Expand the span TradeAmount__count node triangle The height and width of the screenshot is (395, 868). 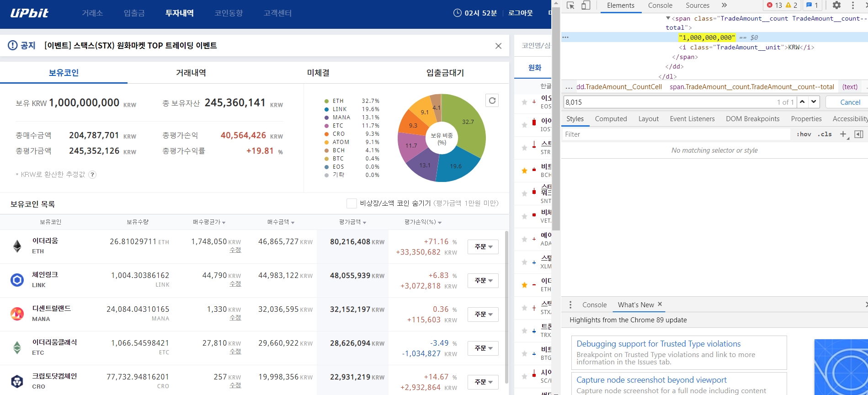coord(668,18)
